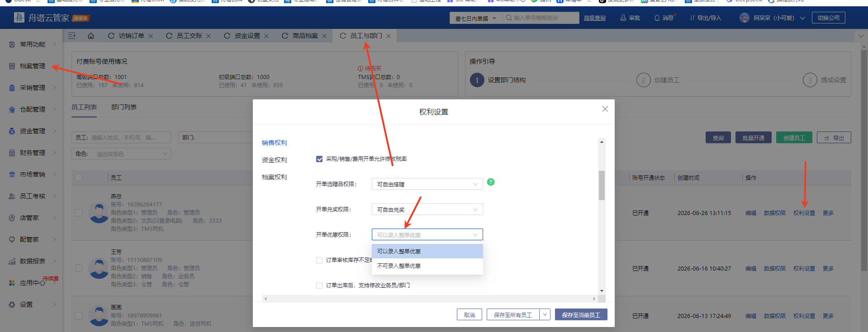Click the 仓配管理 warehouse icon

coord(12,109)
